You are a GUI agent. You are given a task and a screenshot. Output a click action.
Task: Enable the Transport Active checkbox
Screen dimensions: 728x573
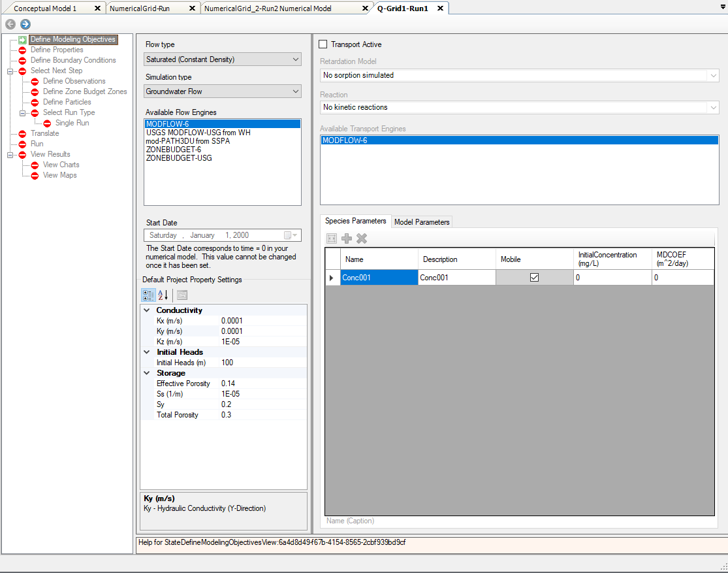(323, 44)
